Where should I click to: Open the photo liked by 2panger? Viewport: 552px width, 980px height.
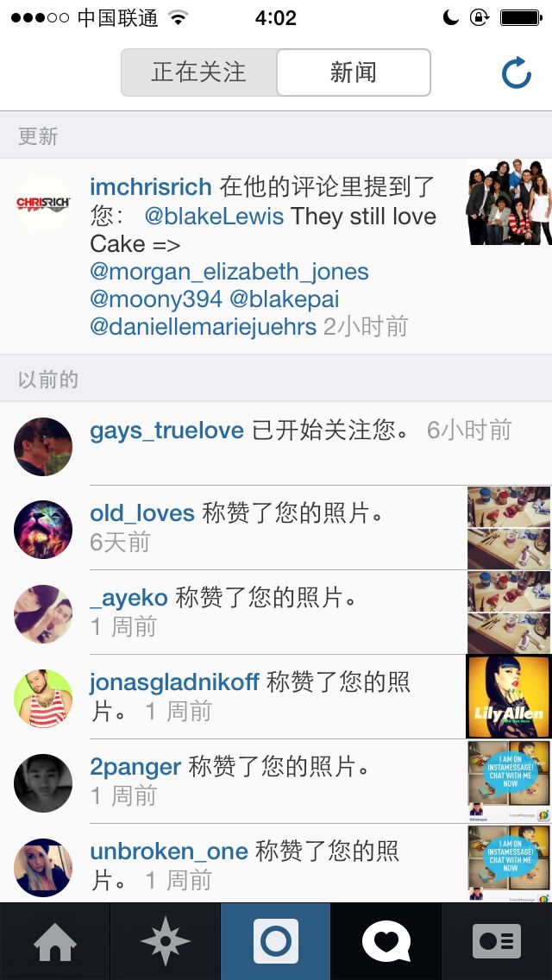tap(509, 781)
